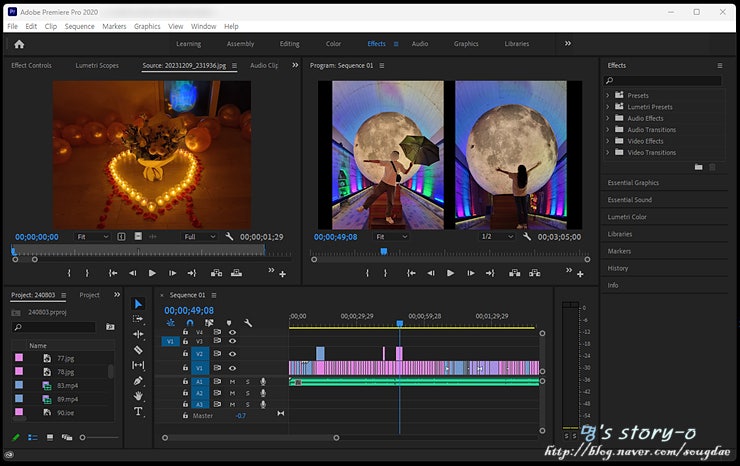This screenshot has height=466, width=740.
Task: Toggle the timeline Snap magnet
Action: click(189, 322)
